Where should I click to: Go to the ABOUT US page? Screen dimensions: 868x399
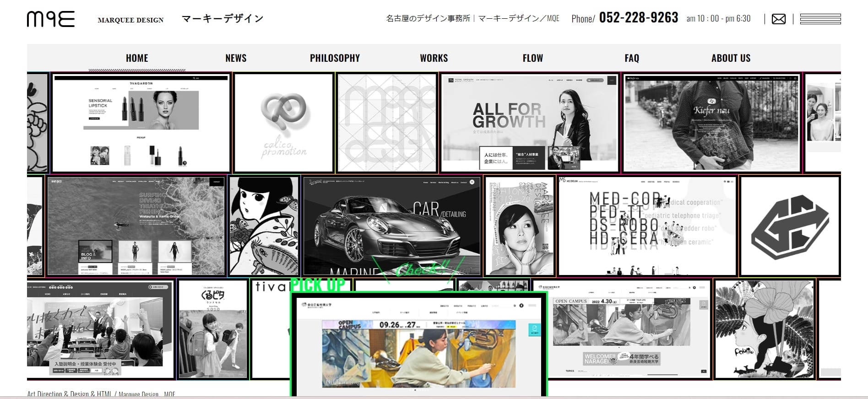[731, 58]
